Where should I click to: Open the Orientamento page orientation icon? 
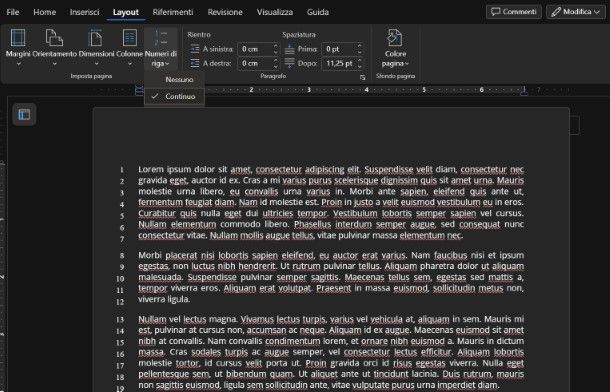click(x=54, y=38)
